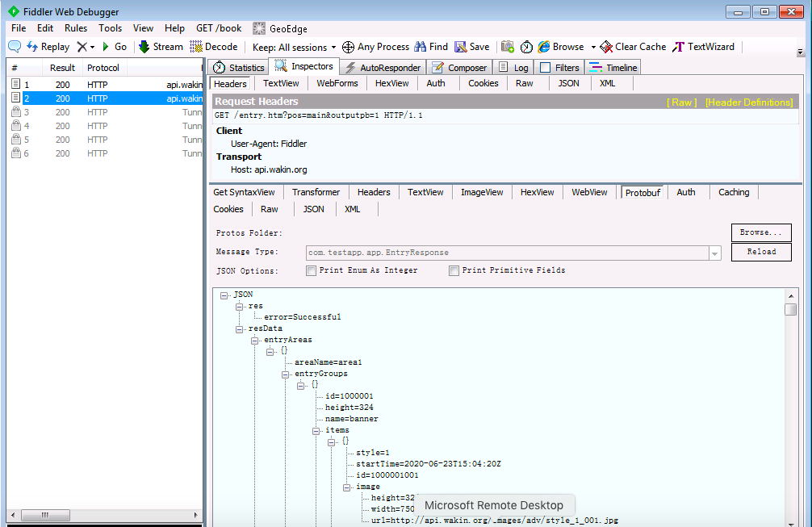Open the Timeline tab
The height and width of the screenshot is (527, 812).
[x=613, y=67]
